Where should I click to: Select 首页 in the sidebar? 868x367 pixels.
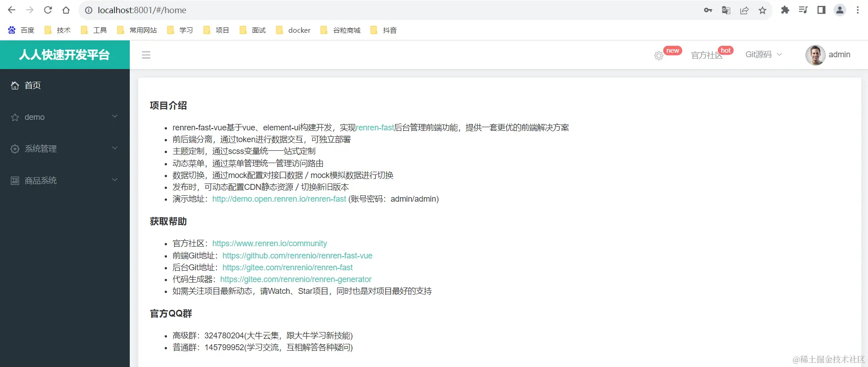click(65, 85)
